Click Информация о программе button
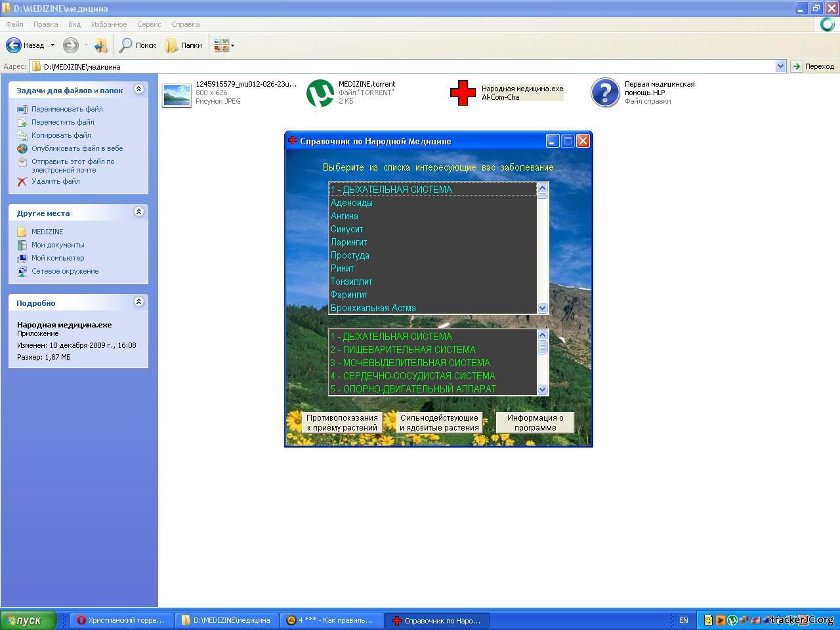The image size is (840, 630). 535,423
